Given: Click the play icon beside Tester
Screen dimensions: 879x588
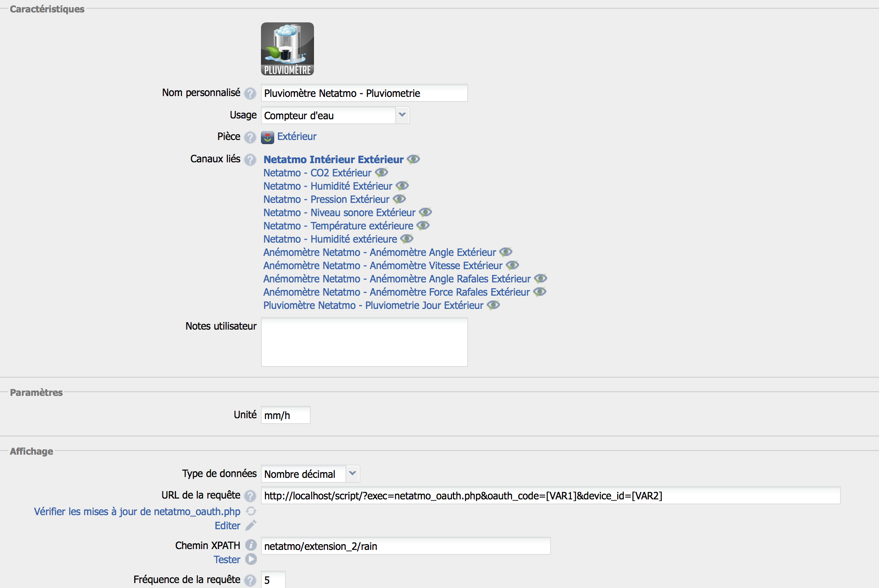Looking at the screenshot, I should [251, 559].
